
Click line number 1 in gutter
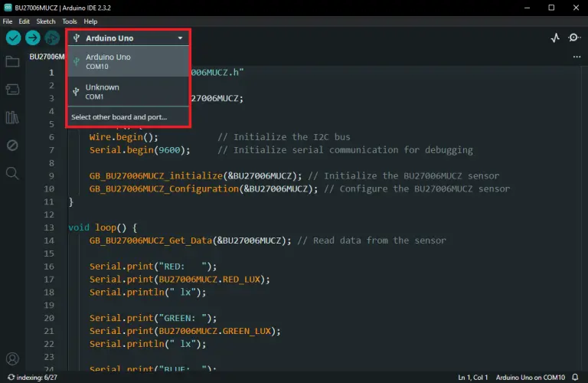tap(51, 73)
